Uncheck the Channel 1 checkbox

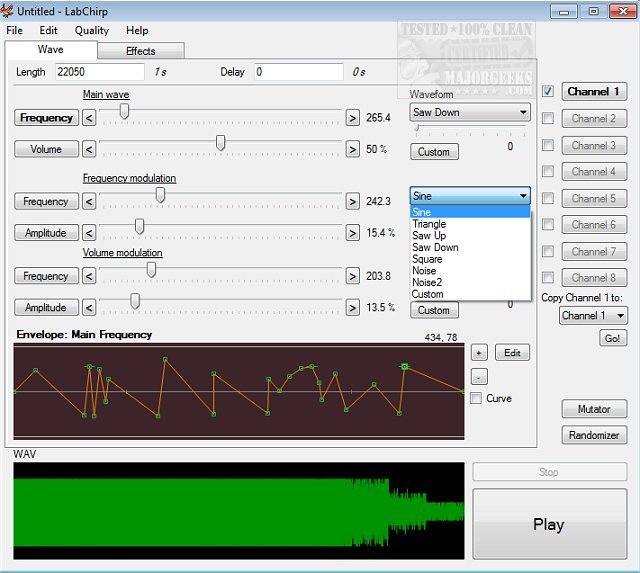click(548, 91)
